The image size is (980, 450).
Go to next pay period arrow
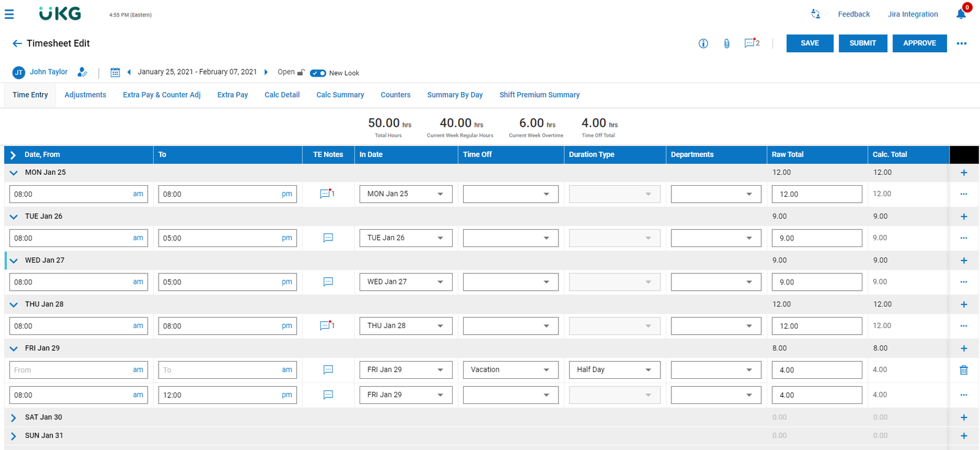[266, 72]
